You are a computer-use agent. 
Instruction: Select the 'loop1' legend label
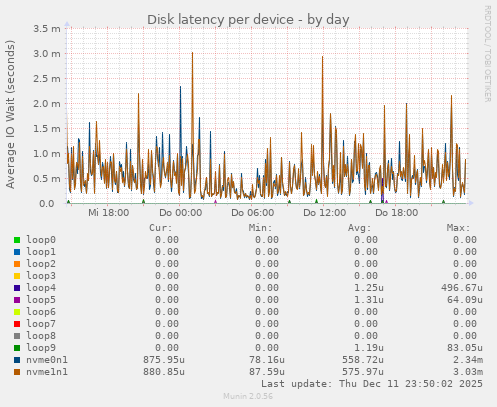click(41, 252)
